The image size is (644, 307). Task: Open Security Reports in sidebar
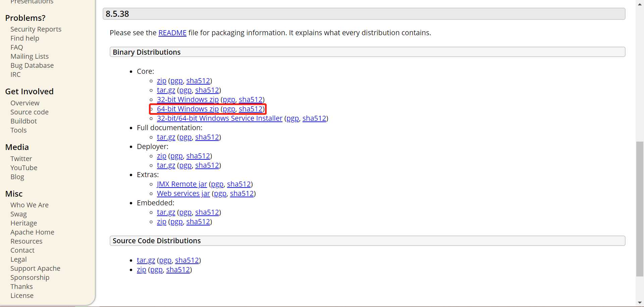click(36, 29)
